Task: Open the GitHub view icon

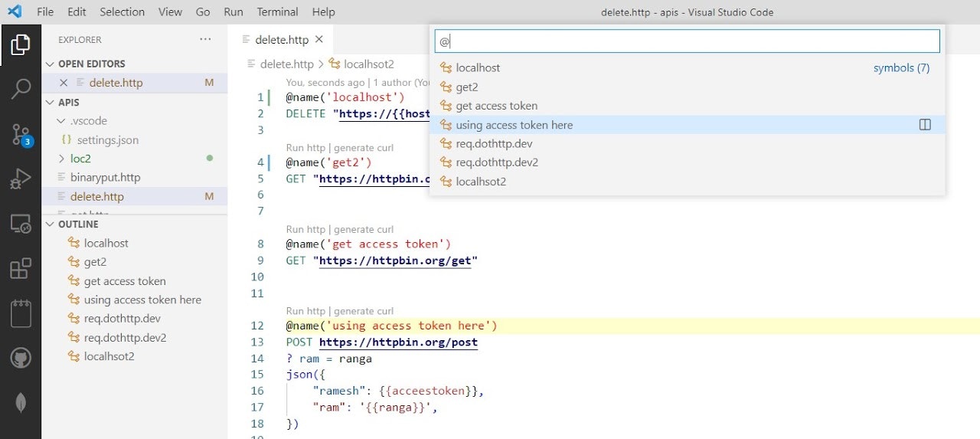Action: pos(21,358)
